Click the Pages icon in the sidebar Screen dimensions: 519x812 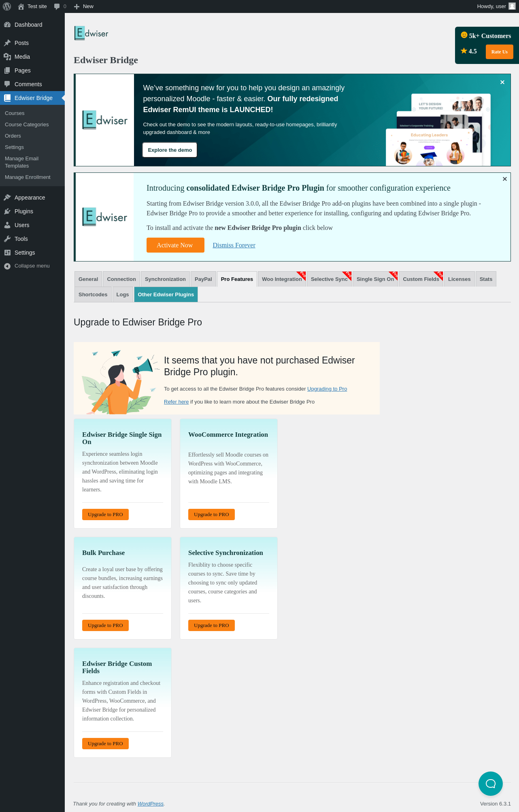[x=7, y=70]
